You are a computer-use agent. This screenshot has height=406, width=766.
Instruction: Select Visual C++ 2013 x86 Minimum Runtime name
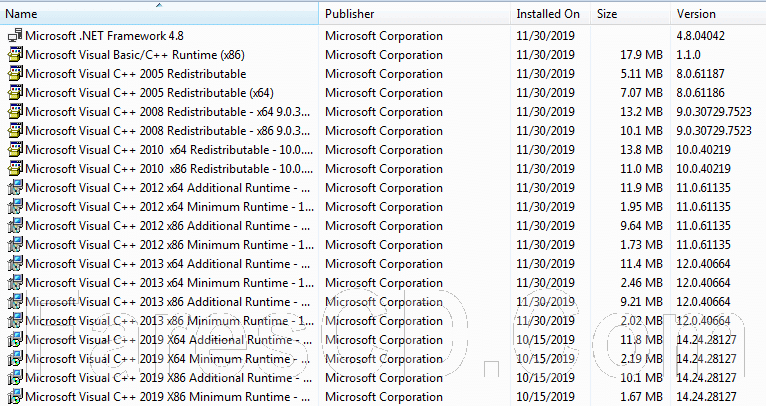[170, 321]
